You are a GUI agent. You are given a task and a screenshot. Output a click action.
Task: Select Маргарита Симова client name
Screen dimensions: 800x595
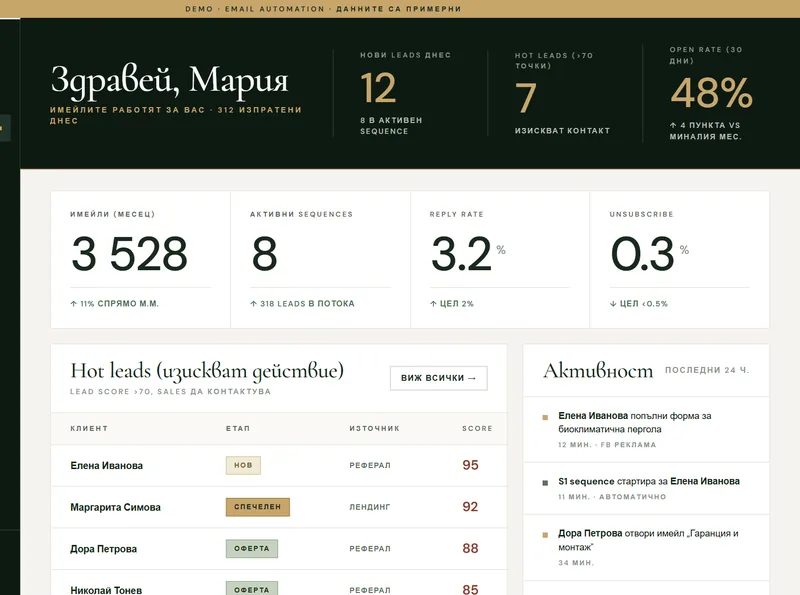(x=115, y=507)
